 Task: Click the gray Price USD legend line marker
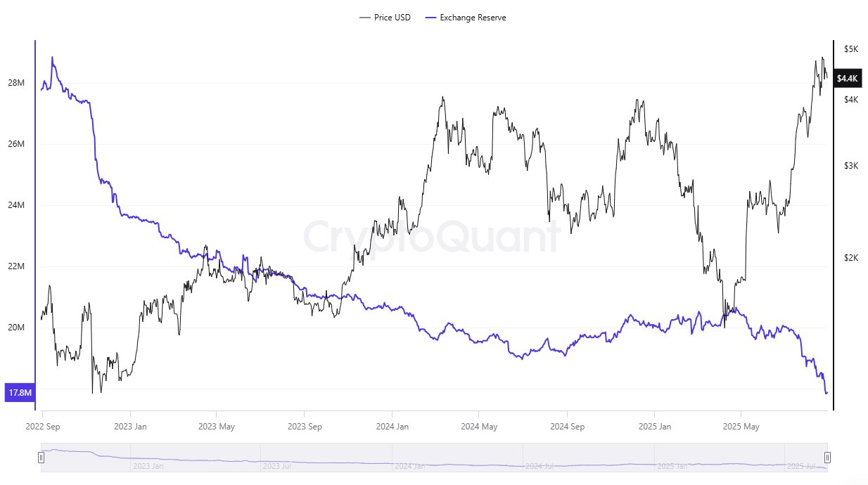(x=364, y=18)
